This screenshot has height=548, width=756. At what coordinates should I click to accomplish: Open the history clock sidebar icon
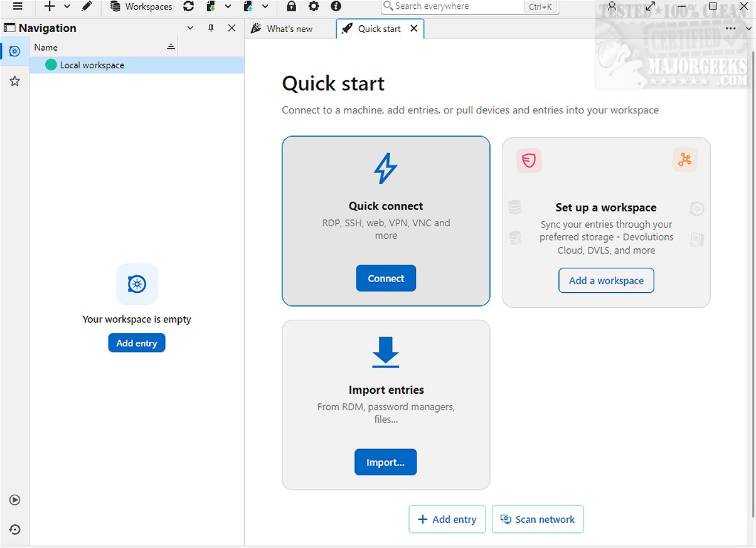click(x=14, y=530)
